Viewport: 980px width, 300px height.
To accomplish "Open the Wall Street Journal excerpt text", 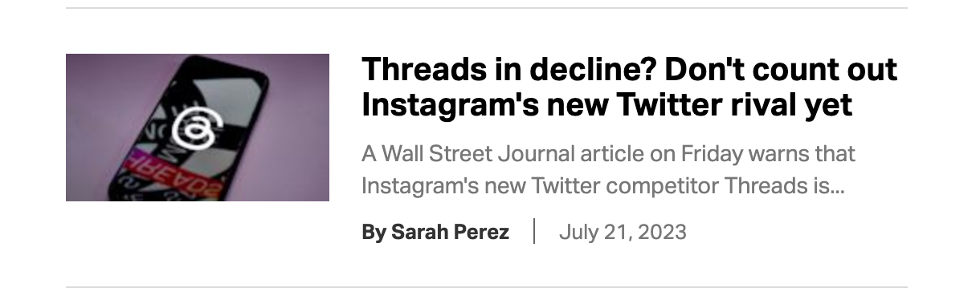I will click(x=608, y=170).
